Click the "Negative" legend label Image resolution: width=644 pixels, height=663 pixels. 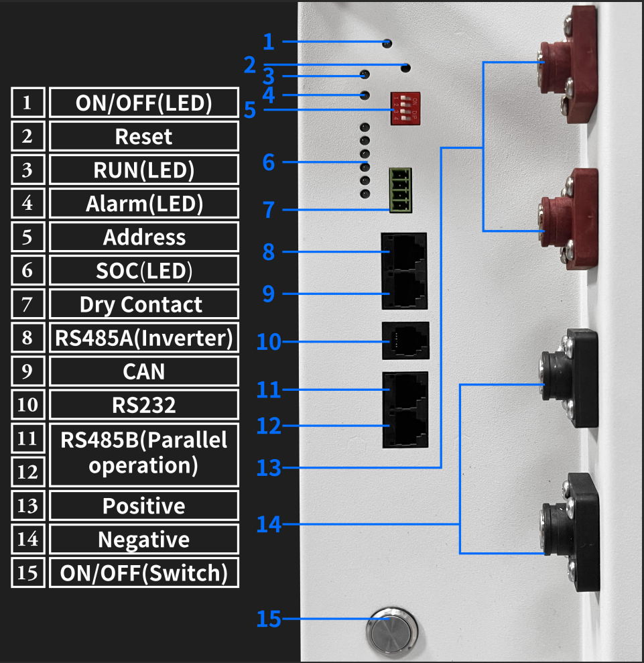pos(144,539)
